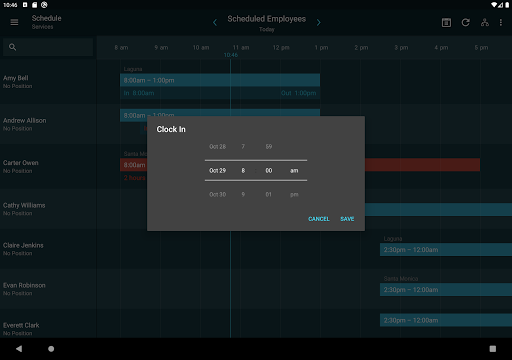This screenshot has height=360, width=512.
Task: Open the three-dot overflow menu
Action: pos(501,22)
